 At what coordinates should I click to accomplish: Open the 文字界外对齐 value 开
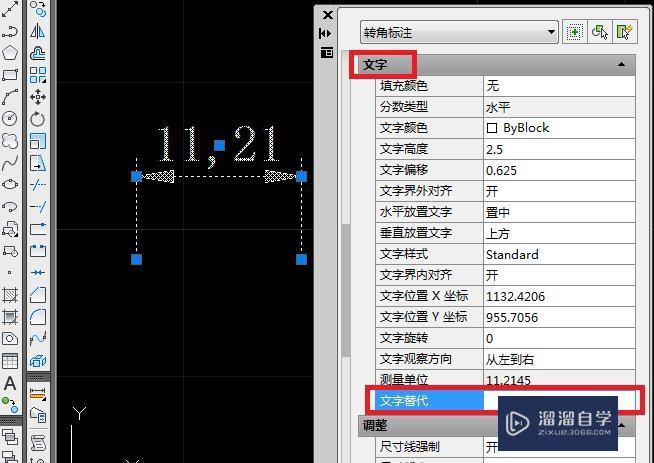coord(559,191)
